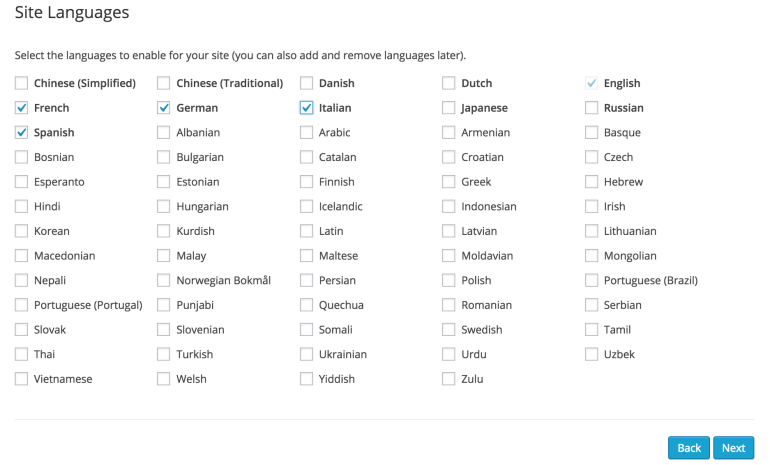Tick the Zulu checkbox
This screenshot has height=465, width=770.
click(x=448, y=379)
